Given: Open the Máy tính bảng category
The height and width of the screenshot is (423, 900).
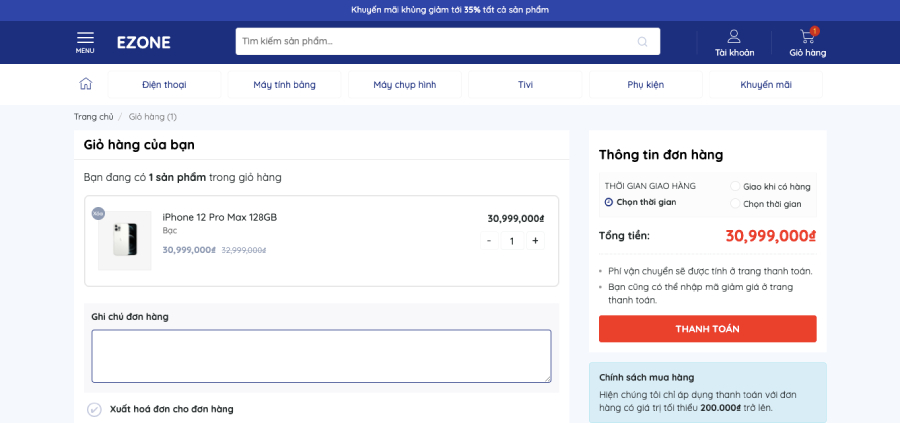Looking at the screenshot, I should pyautogui.click(x=284, y=84).
